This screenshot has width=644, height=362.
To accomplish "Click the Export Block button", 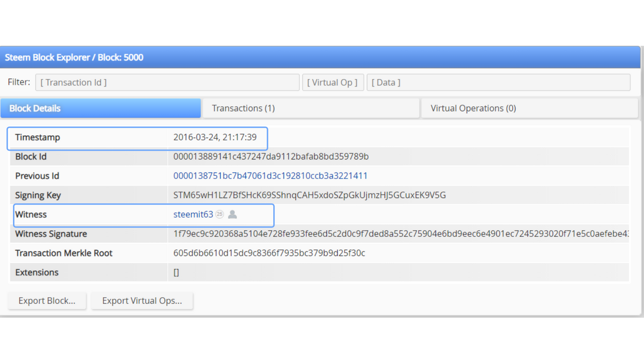I will (47, 301).
